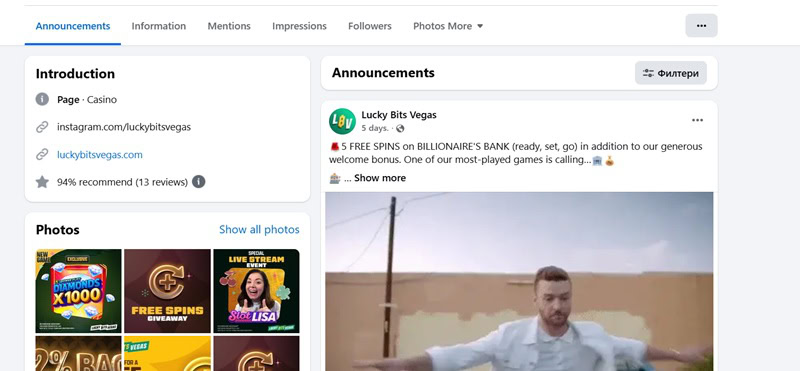
Task: Open the Diamonds X1000 photo thumbnail
Action: coord(79,291)
